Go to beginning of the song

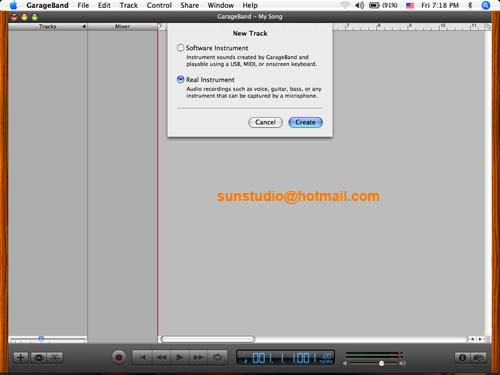142,358
